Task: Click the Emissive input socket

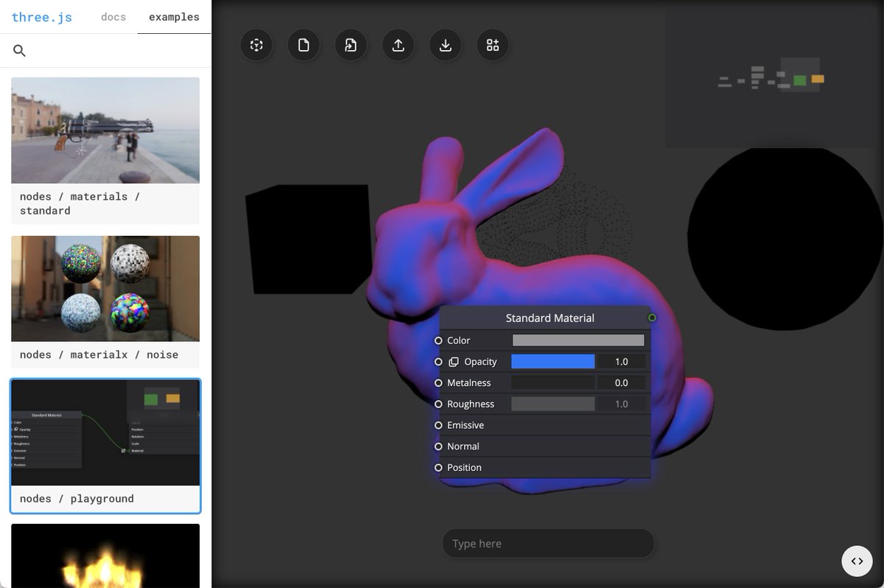Action: [438, 425]
